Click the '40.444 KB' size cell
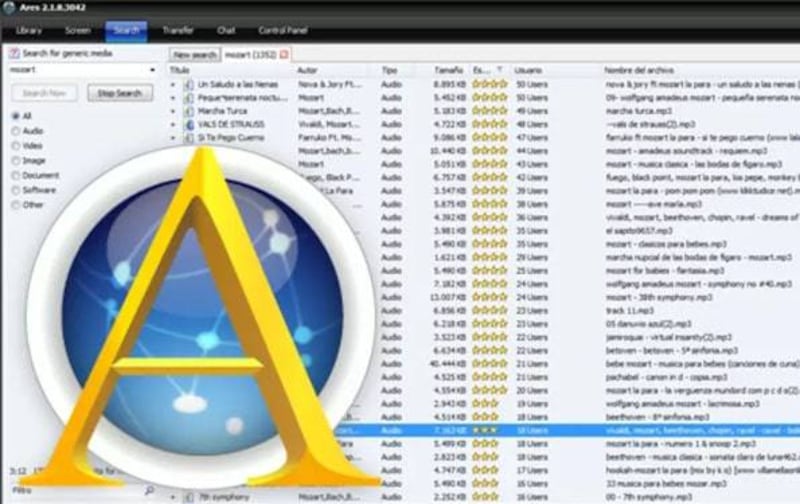This screenshot has height=504, width=800. pyautogui.click(x=448, y=364)
